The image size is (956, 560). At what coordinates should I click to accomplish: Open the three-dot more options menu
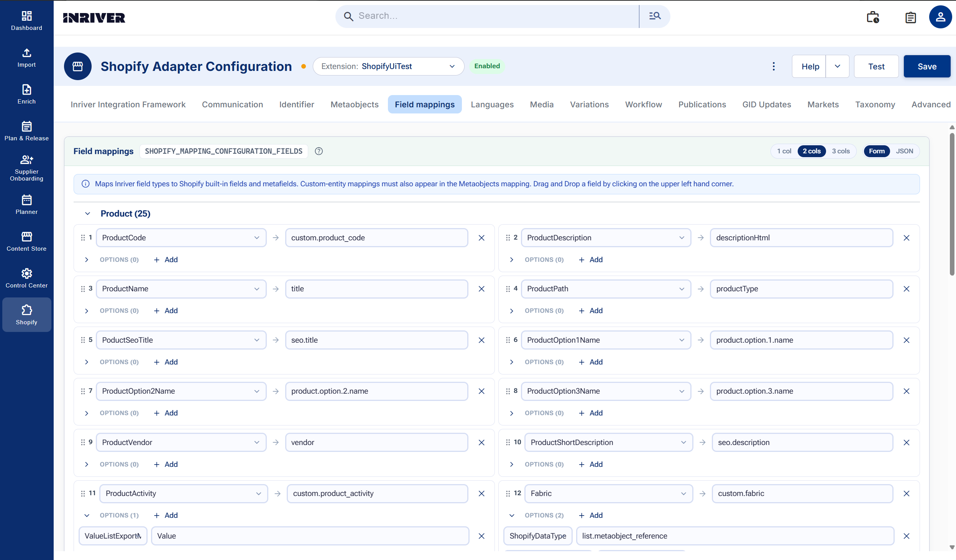coord(774,66)
